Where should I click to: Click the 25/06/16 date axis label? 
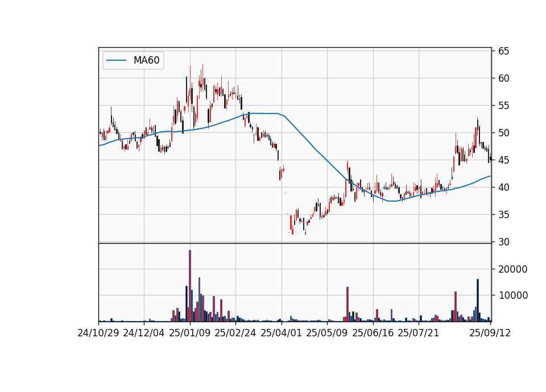point(373,333)
